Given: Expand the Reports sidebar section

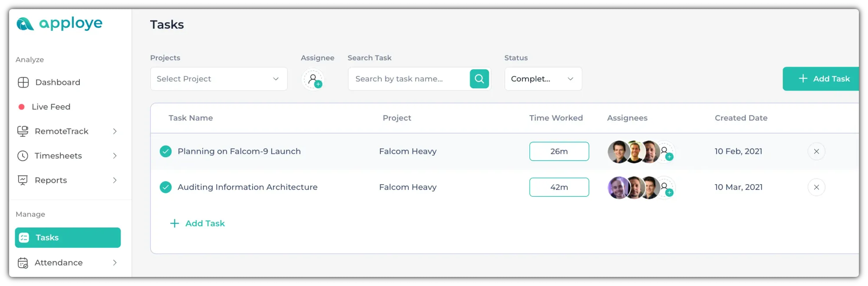Looking at the screenshot, I should (115, 180).
